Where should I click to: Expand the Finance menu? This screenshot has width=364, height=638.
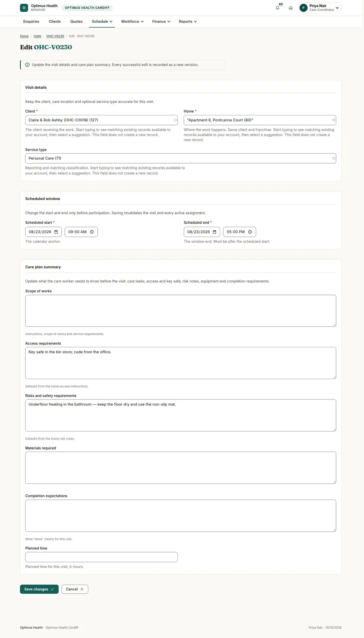coord(161,22)
